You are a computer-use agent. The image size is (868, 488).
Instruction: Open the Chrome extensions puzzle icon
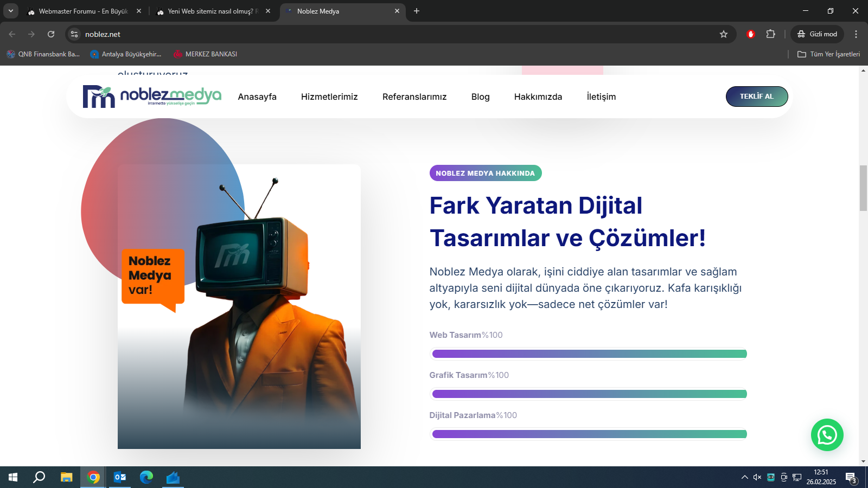pyautogui.click(x=770, y=34)
